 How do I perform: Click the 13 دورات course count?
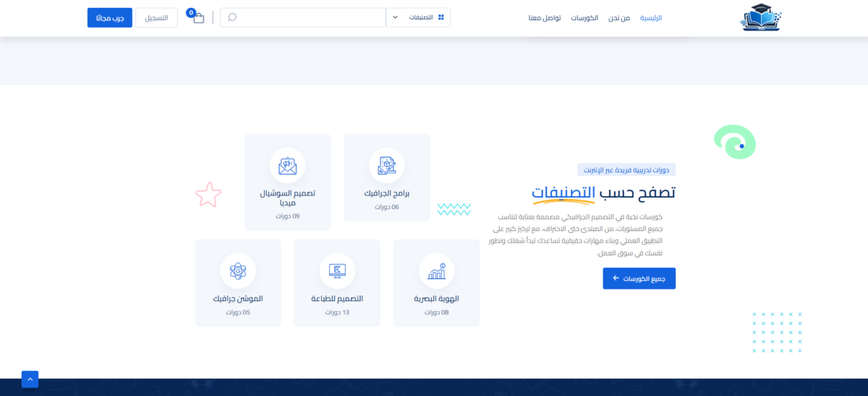tap(337, 313)
